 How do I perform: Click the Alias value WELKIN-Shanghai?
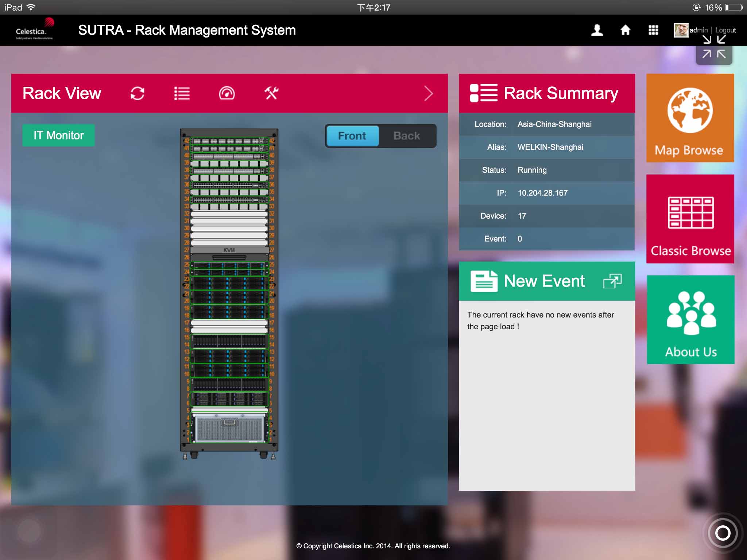[x=550, y=147]
